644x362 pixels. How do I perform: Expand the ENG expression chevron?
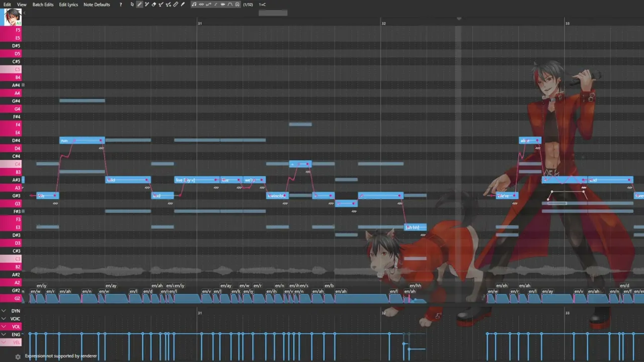click(x=4, y=334)
